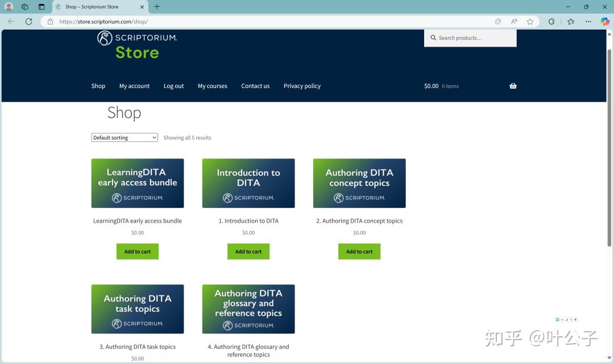Click the Showing all 5 results text
Image resolution: width=614 pixels, height=364 pixels.
(187, 137)
